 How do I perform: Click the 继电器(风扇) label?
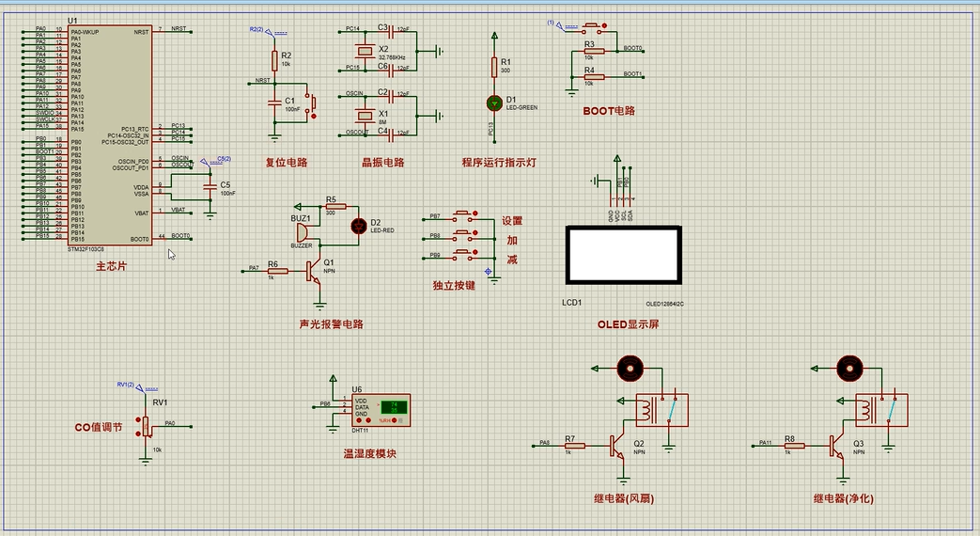624,498
